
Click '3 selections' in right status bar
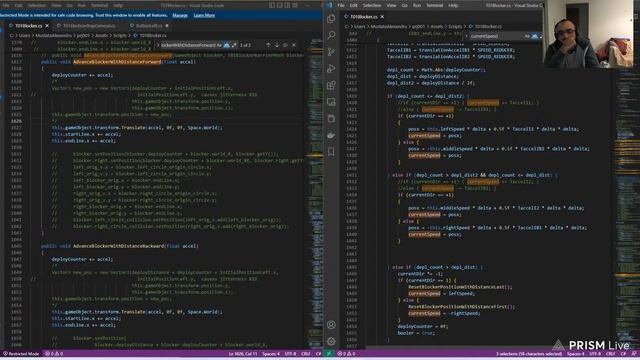[529, 353]
